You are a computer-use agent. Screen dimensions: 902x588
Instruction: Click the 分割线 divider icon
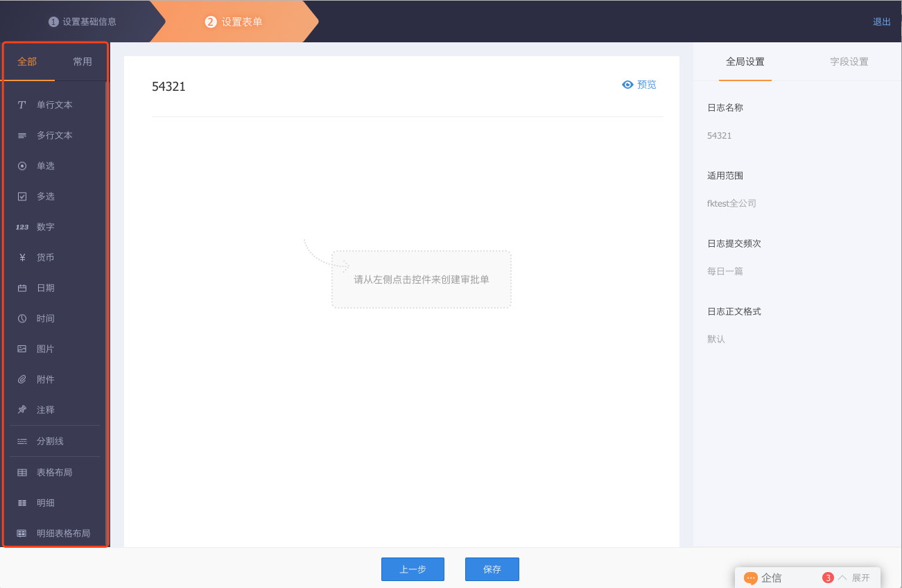point(22,442)
